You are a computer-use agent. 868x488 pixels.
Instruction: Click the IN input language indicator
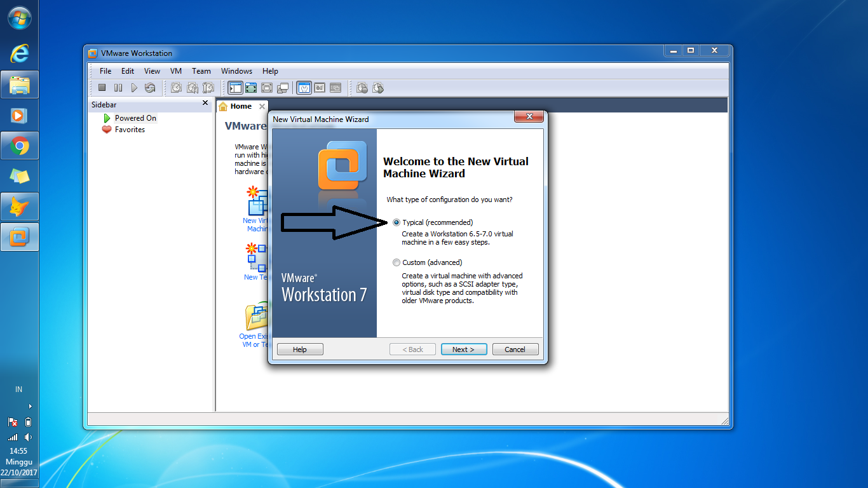coord(19,389)
